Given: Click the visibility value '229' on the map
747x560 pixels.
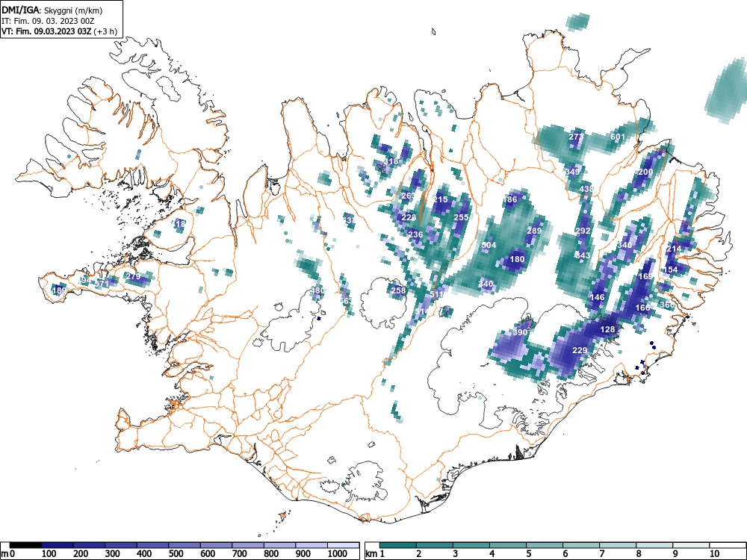Looking at the screenshot, I should coord(580,350).
